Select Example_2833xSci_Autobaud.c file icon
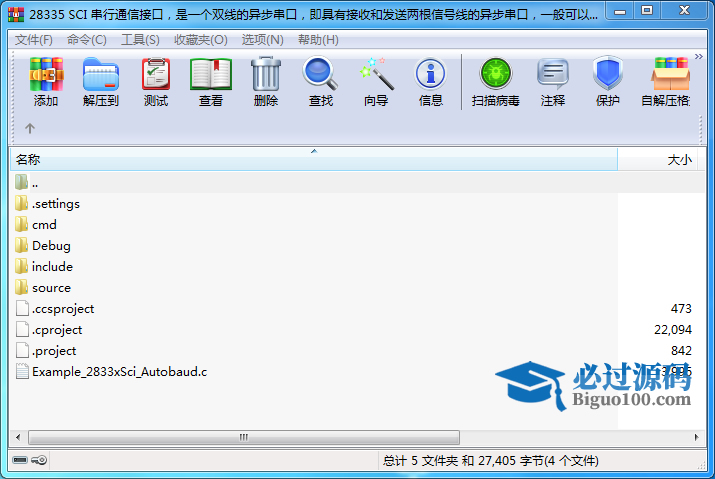Screen dimensions: 715x479 click(x=22, y=371)
